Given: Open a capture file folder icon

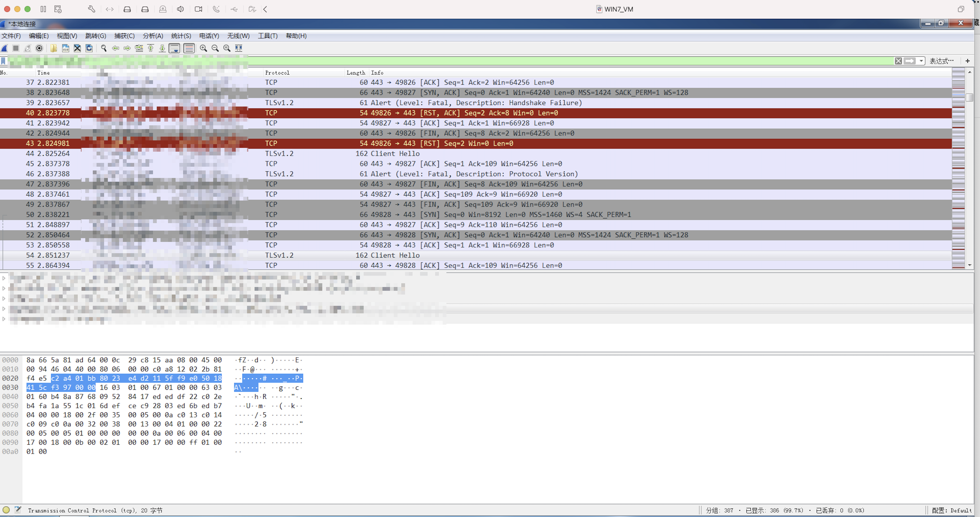Looking at the screenshot, I should click(x=54, y=48).
